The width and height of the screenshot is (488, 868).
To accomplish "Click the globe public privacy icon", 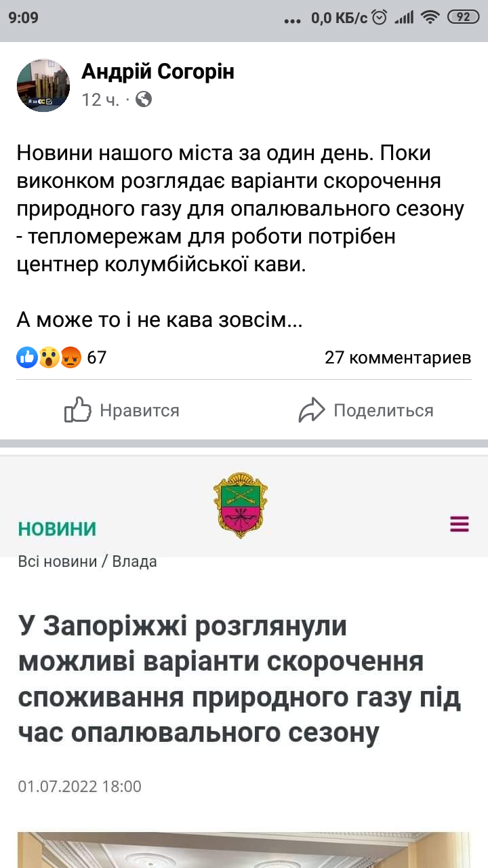I will click(144, 100).
